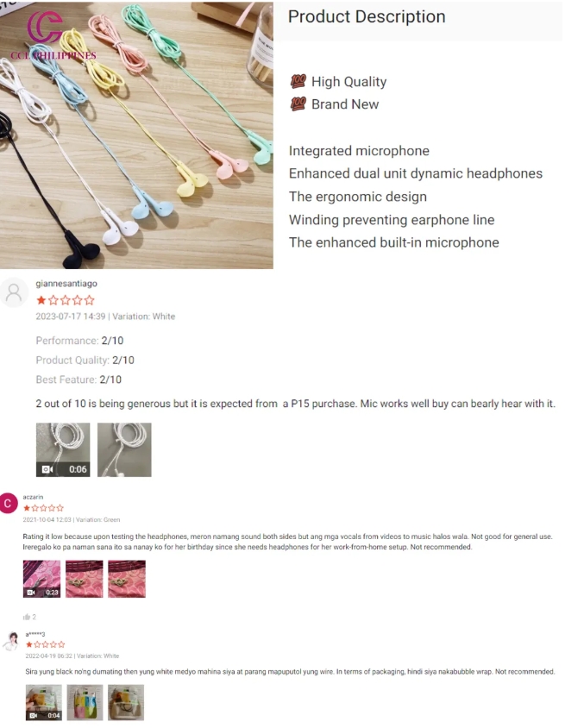This screenshot has height=728, width=565.
Task: Click the 100 emoji beside High Quality
Action: 298,81
